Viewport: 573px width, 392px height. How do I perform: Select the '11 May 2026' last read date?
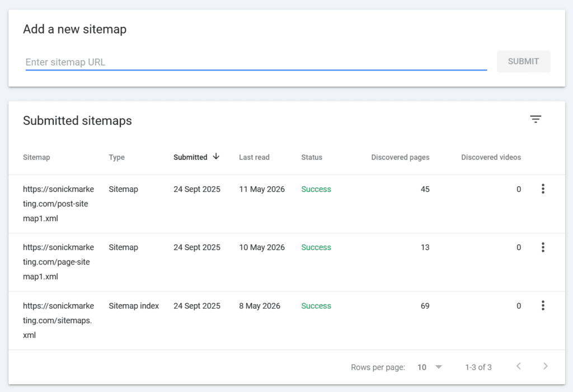pyautogui.click(x=262, y=189)
